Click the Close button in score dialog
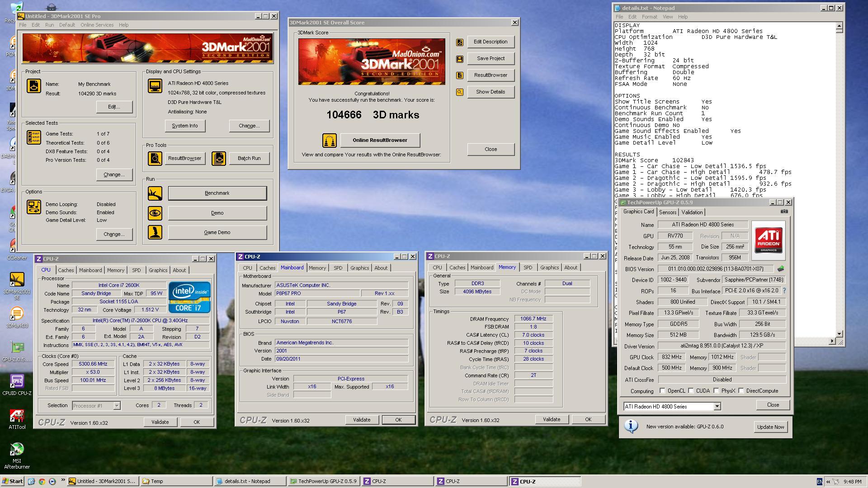 (491, 149)
